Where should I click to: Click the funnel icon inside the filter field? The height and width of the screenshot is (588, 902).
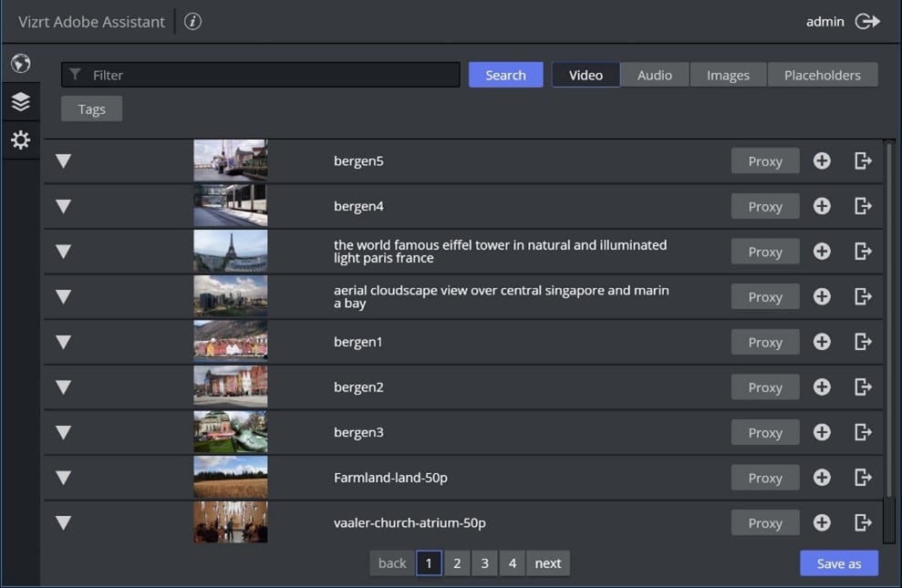(x=77, y=75)
